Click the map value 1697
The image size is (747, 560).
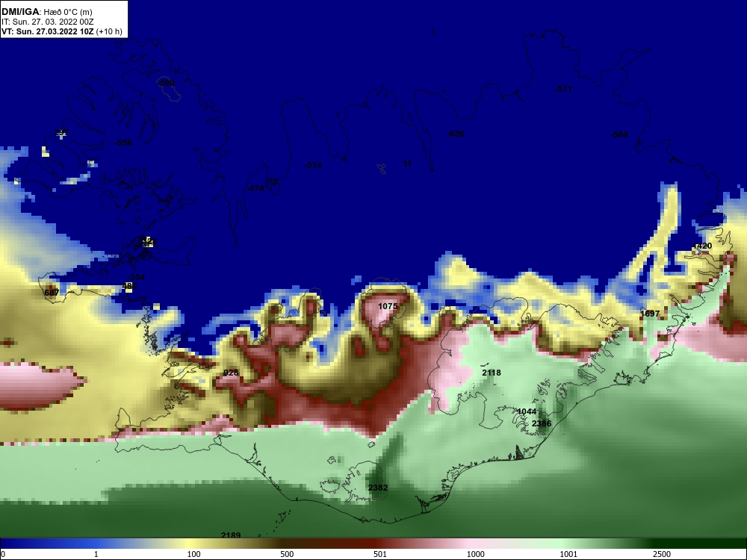[x=650, y=314]
